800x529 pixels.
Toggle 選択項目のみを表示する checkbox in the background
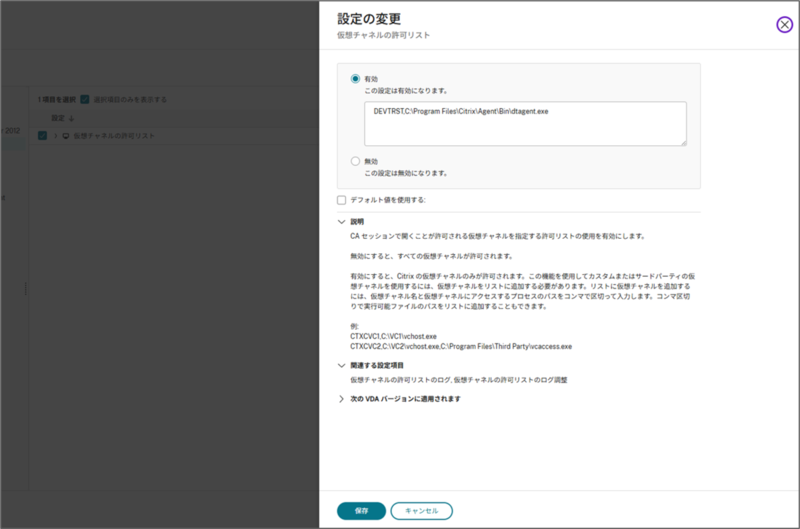click(x=85, y=99)
